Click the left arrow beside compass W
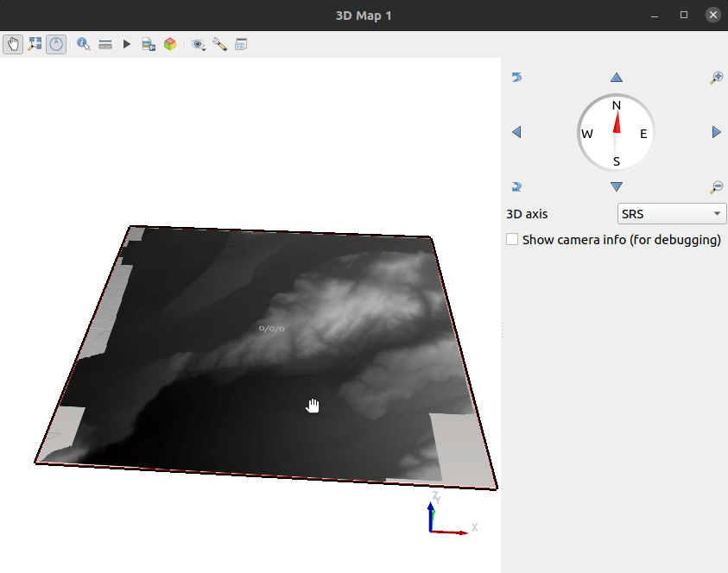 516,132
